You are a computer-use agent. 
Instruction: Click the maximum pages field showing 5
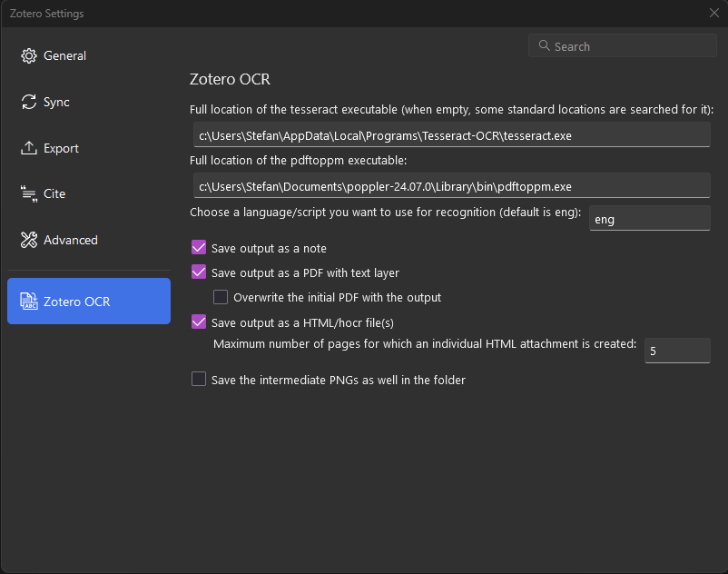677,351
